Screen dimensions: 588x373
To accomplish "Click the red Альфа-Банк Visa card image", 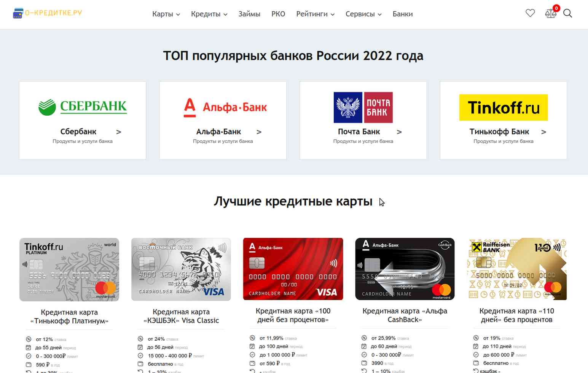I will [x=293, y=269].
